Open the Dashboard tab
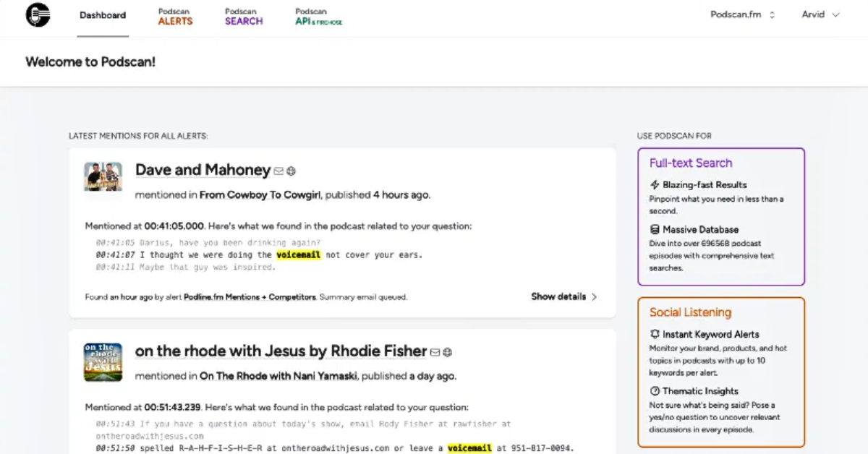The height and width of the screenshot is (454, 868). [103, 15]
